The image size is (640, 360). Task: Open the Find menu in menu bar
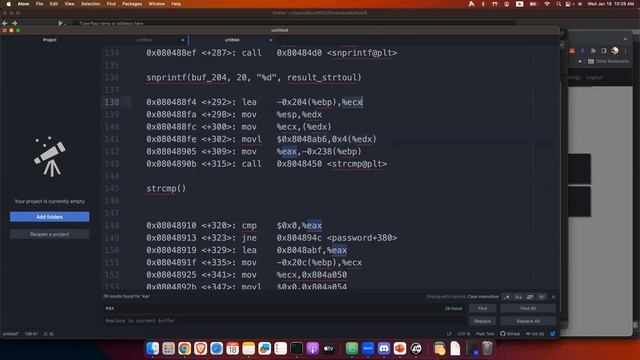point(111,4)
